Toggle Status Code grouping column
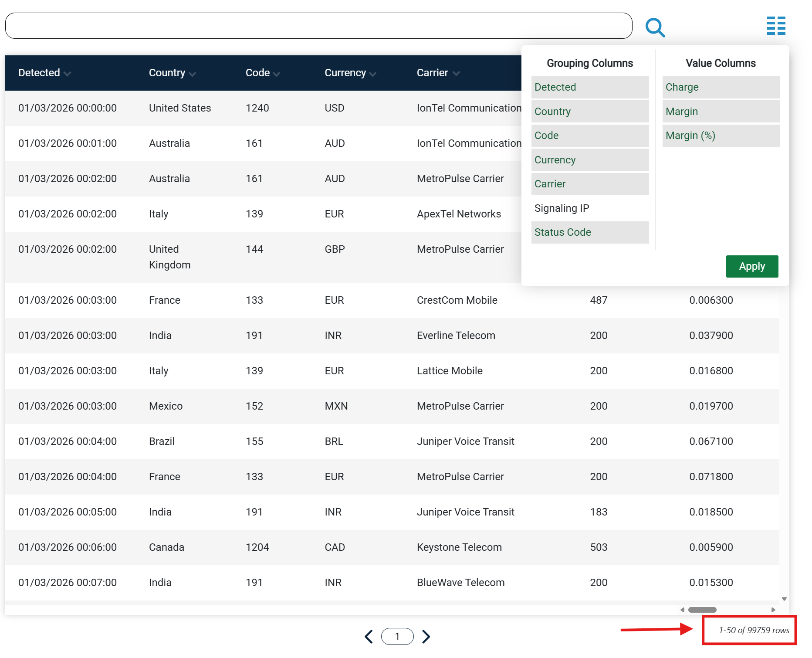Viewport: 812px width, 658px height. tap(590, 232)
